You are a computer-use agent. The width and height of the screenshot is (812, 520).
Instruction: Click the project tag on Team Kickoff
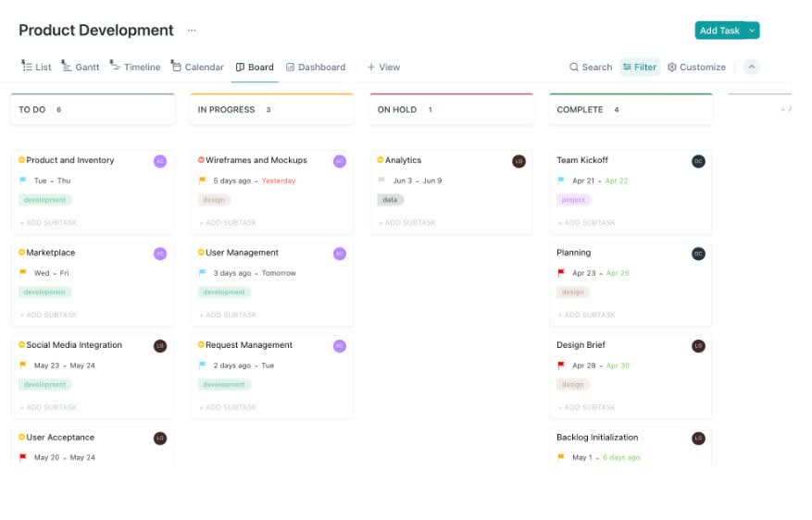pyautogui.click(x=573, y=200)
